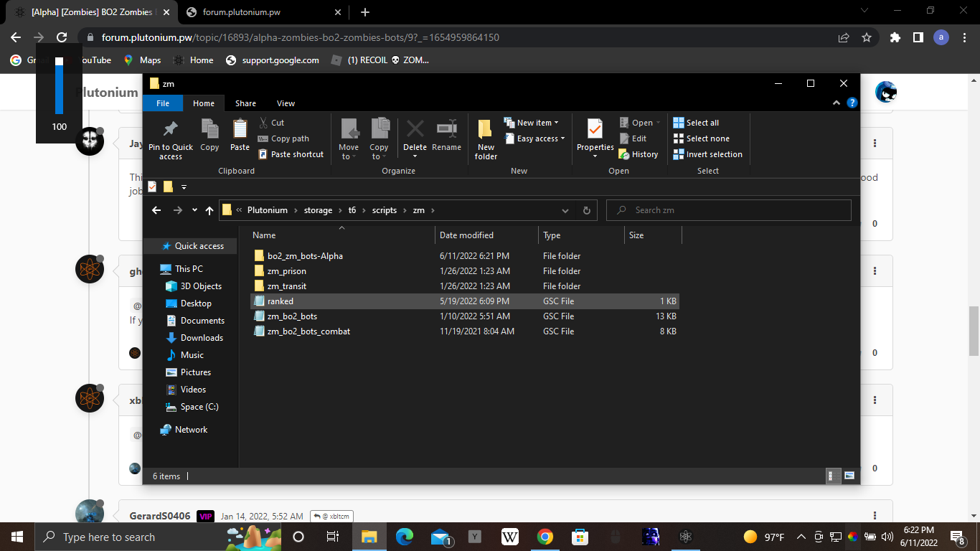Go up one folder level
The width and height of the screenshot is (980, 551).
(209, 210)
